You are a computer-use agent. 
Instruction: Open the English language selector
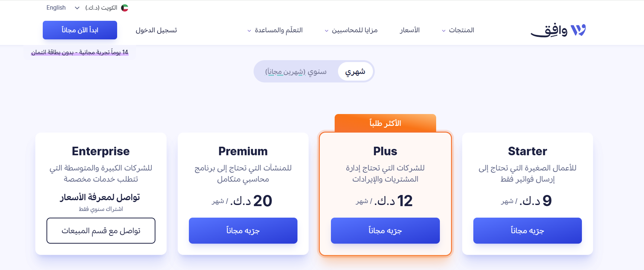coord(56,7)
